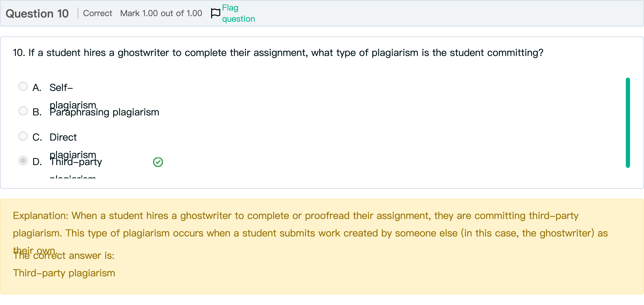
Task: Click the letter 'C.' option label
Action: [37, 137]
